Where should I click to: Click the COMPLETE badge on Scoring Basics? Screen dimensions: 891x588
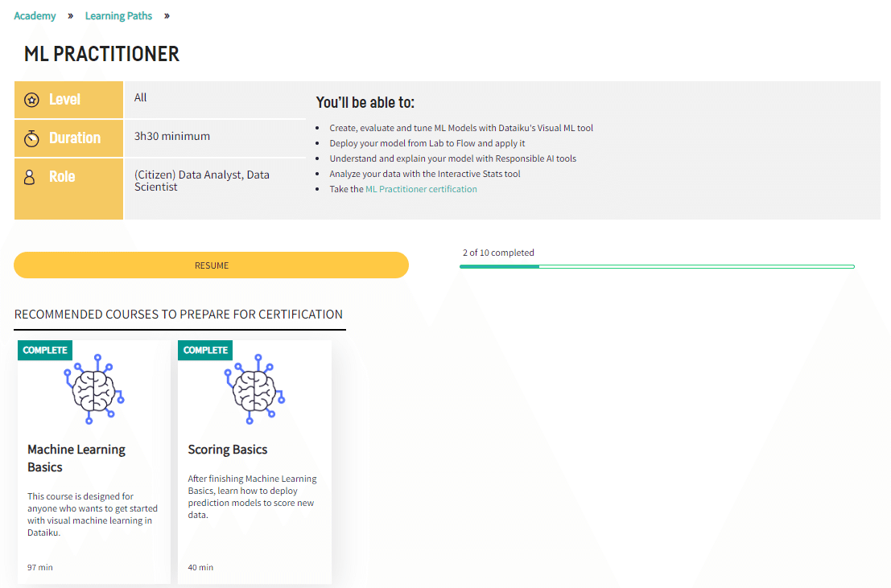tap(205, 350)
